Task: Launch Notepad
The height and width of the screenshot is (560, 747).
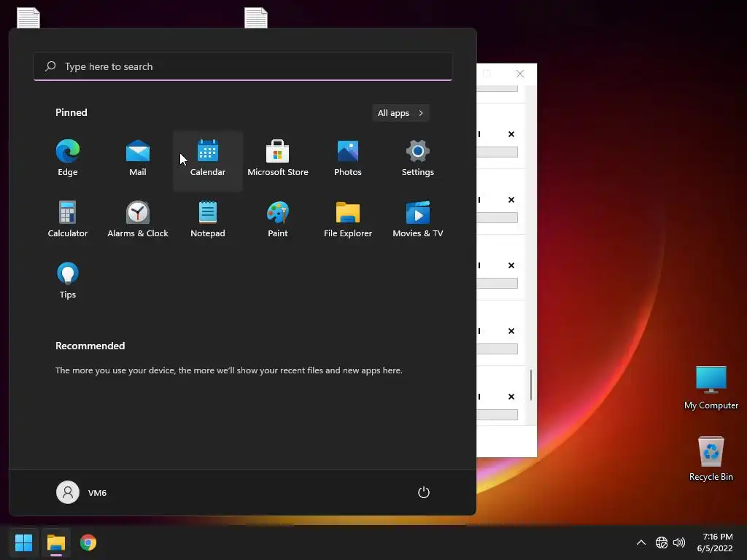Action: click(208, 220)
